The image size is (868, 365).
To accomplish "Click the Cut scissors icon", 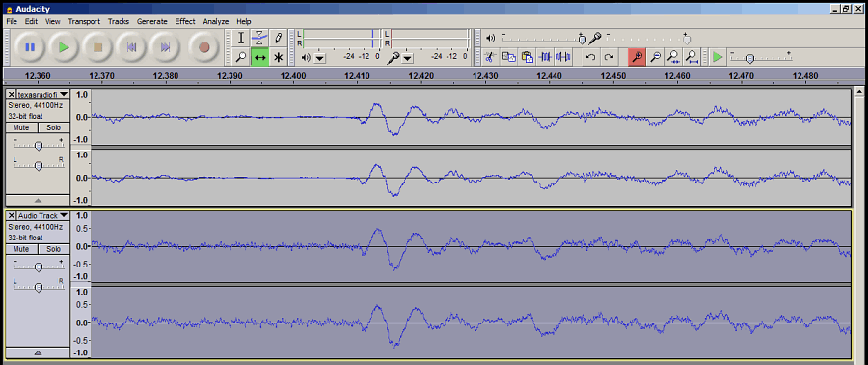I will click(489, 57).
